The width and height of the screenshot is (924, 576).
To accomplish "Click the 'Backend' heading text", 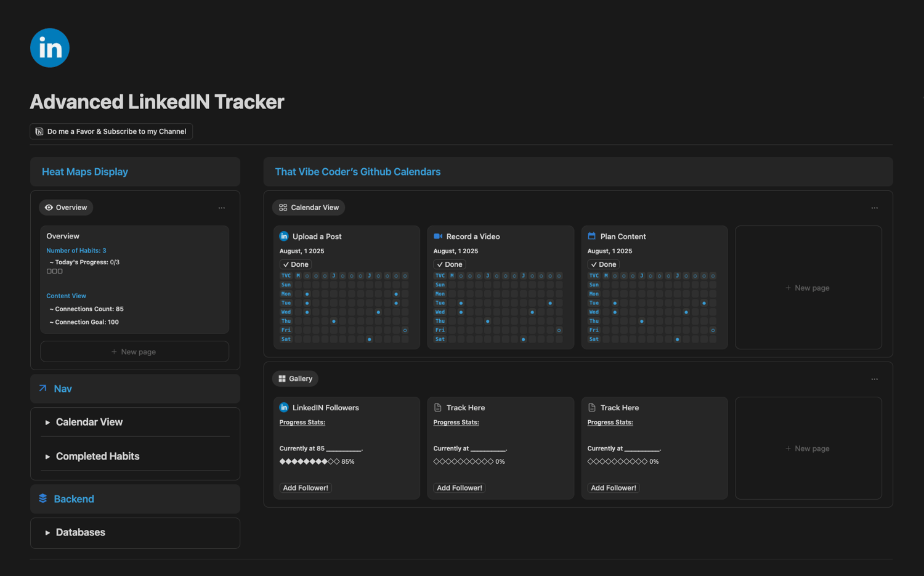I will 74,499.
